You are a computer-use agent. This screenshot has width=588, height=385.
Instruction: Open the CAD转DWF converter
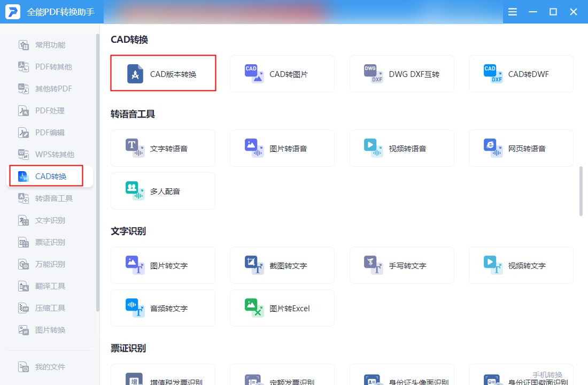(x=521, y=74)
